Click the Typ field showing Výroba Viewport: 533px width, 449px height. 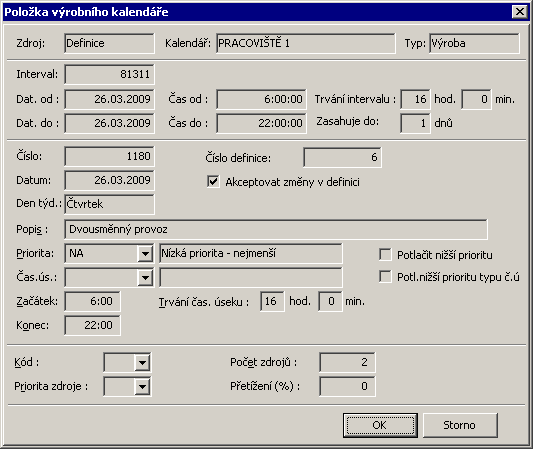click(474, 43)
